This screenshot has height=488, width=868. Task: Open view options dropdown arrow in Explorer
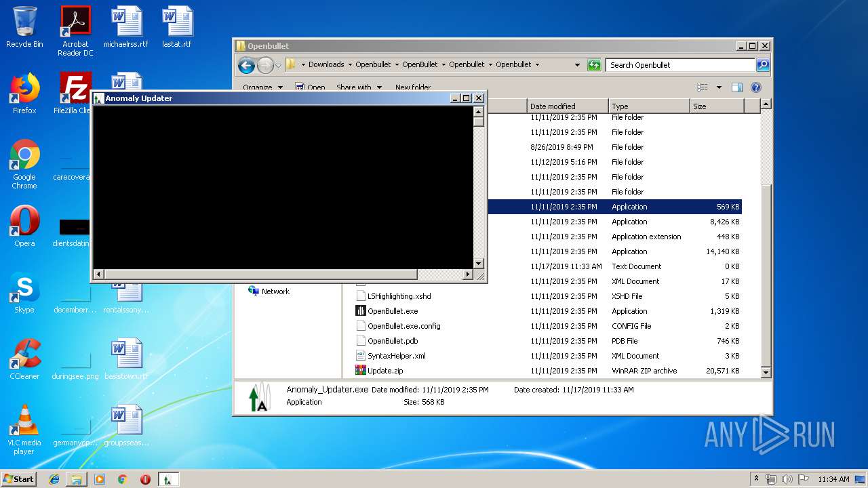[719, 87]
